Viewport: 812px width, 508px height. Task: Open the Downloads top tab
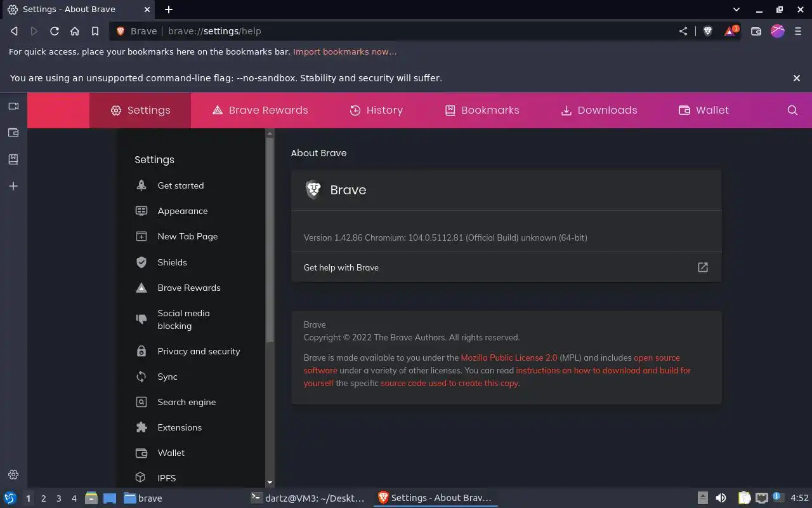(599, 110)
